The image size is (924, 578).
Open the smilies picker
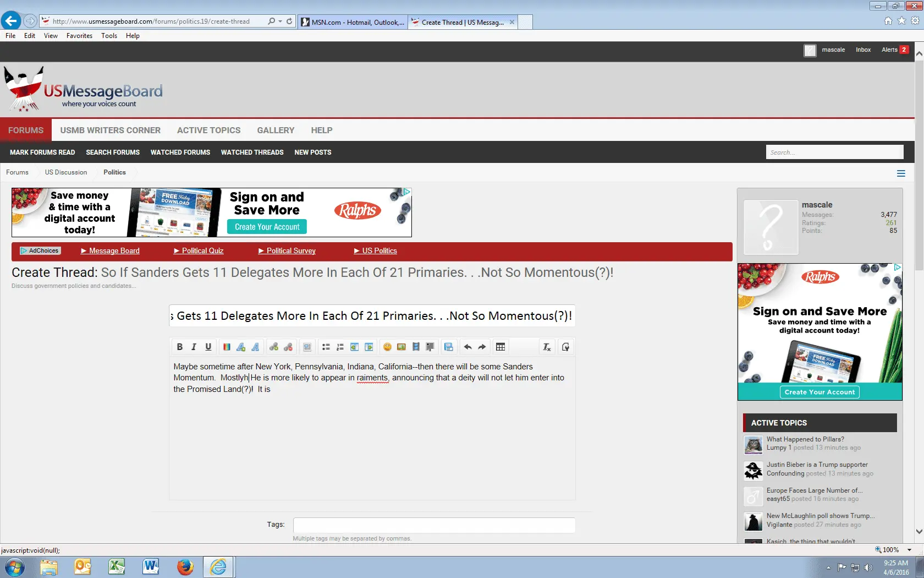387,347
